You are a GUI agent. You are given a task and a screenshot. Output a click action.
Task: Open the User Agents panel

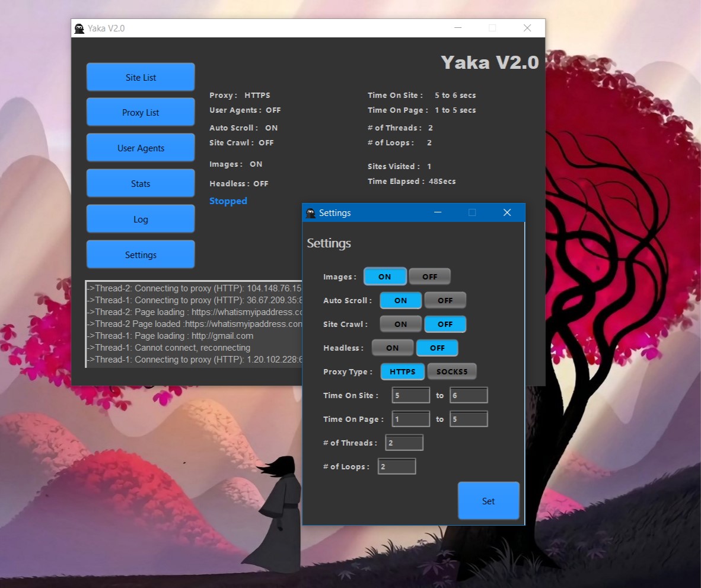point(140,147)
